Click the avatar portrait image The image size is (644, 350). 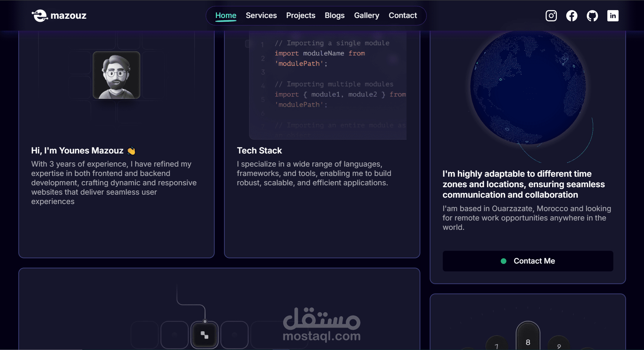point(116,75)
